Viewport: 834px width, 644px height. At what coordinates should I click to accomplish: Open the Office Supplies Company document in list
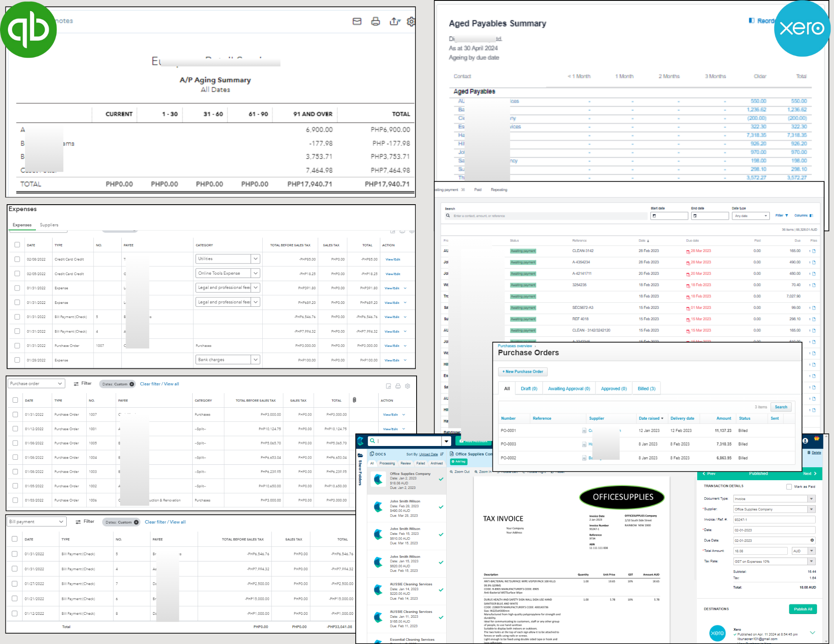coord(407,480)
